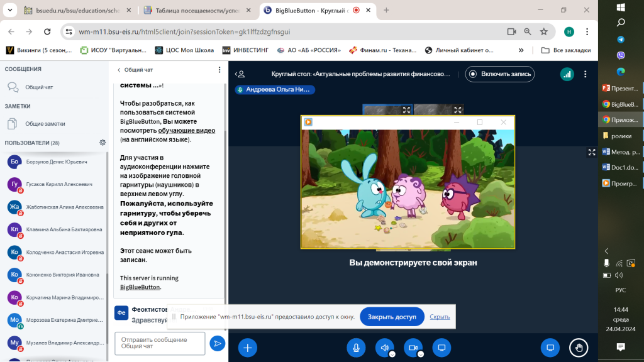Collapse chat via Общий чат back arrow
Screen dimensions: 644x362
coord(135,70)
